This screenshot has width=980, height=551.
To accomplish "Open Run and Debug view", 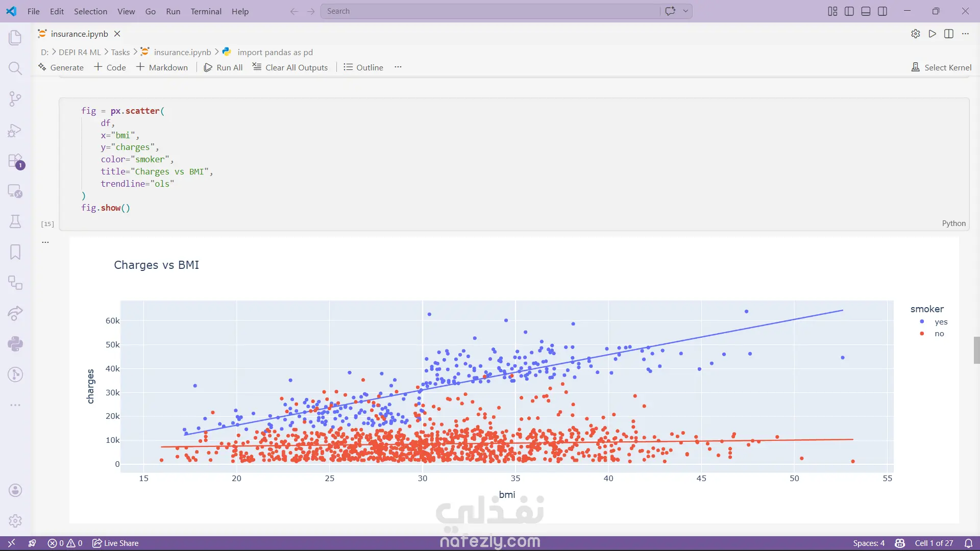I will coord(15,131).
